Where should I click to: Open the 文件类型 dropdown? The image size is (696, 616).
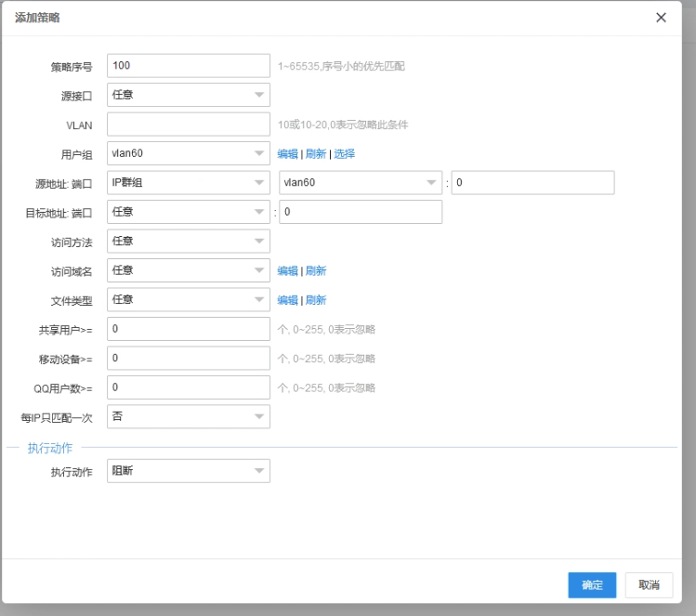point(189,300)
